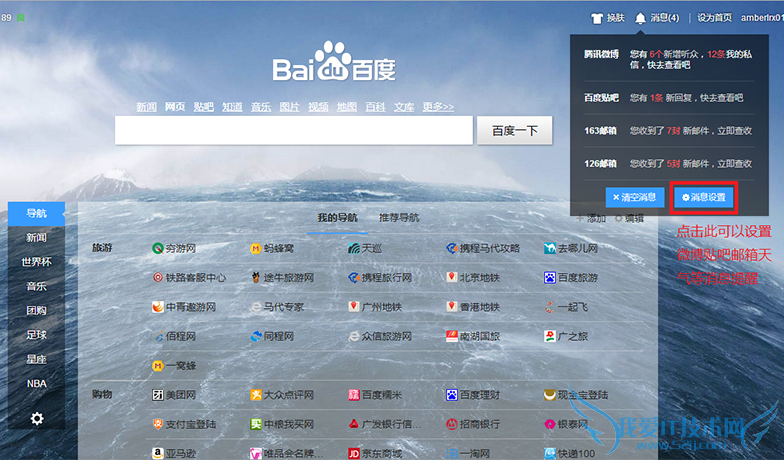Open 美团网 site shortcut

(x=174, y=395)
